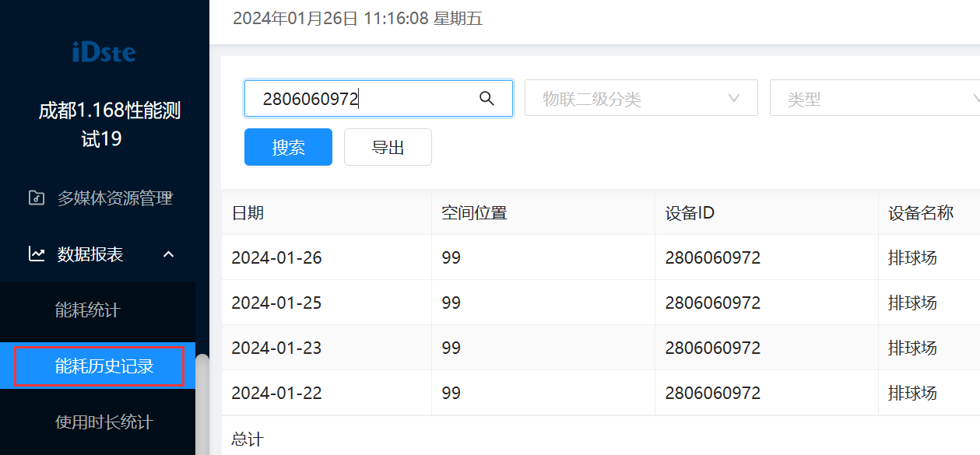Select the 2024-01-22 row date cell
980x455 pixels.
point(276,393)
